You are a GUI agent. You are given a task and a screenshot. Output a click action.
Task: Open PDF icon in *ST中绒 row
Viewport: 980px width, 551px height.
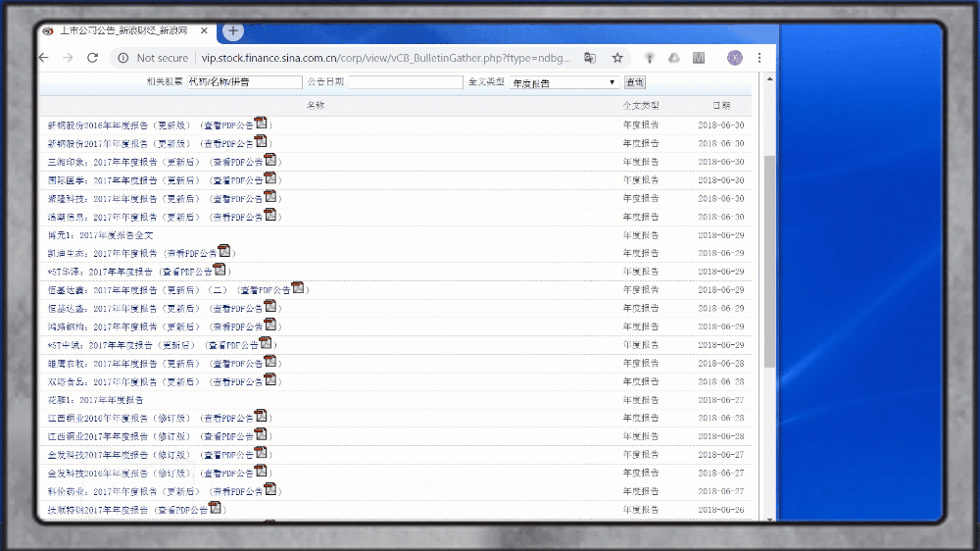click(266, 343)
